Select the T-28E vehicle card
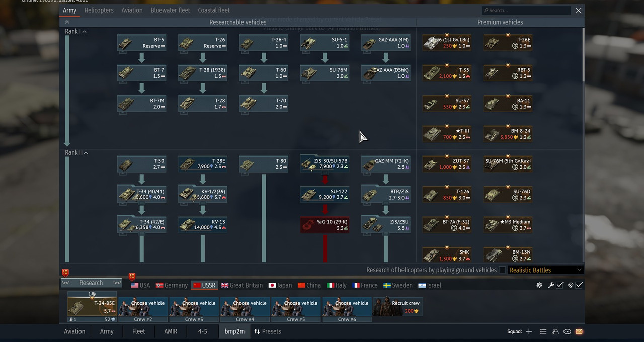The width and height of the screenshot is (644, 342). (202, 164)
